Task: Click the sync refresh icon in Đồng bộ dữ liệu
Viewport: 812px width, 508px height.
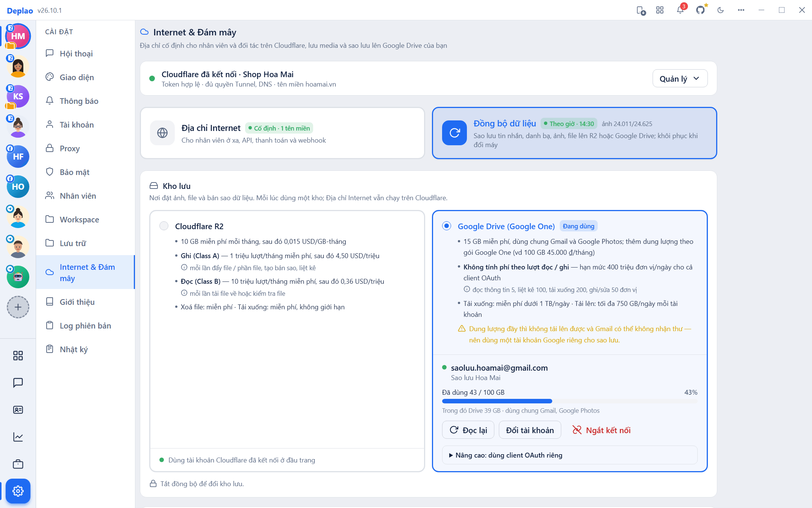Action: tap(454, 133)
